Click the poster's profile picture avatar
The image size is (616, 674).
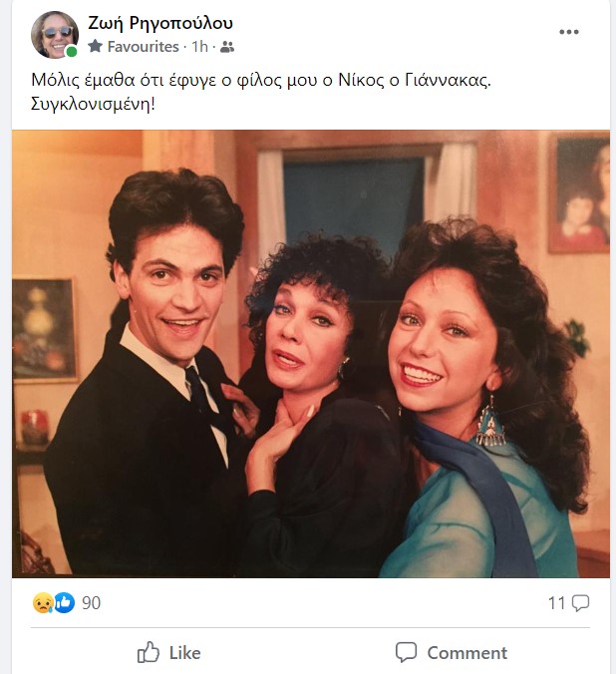[x=54, y=34]
